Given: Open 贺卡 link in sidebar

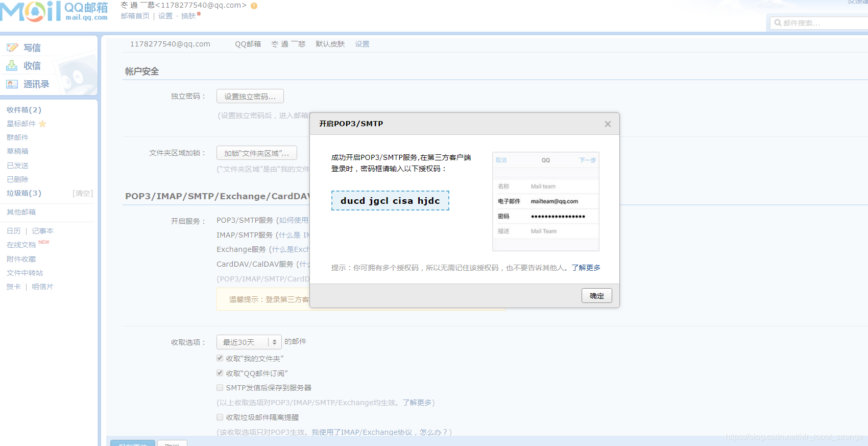Looking at the screenshot, I should pyautogui.click(x=13, y=287).
